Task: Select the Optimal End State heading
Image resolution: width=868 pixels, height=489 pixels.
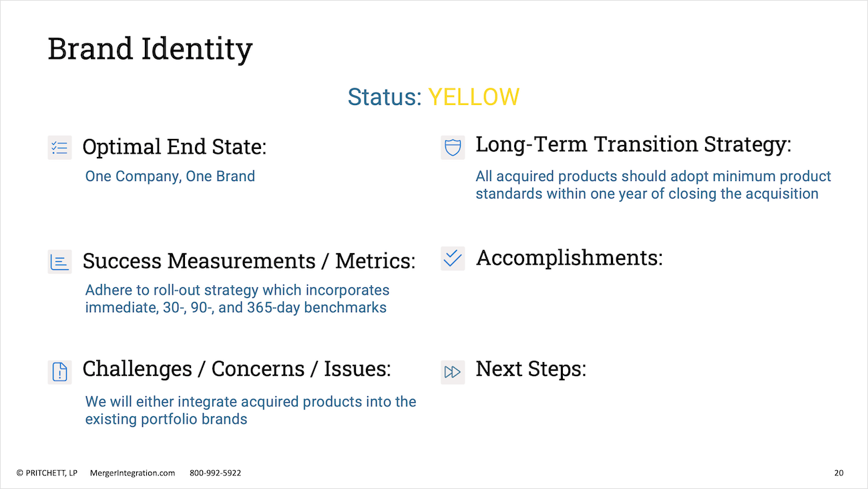Action: 174,147
